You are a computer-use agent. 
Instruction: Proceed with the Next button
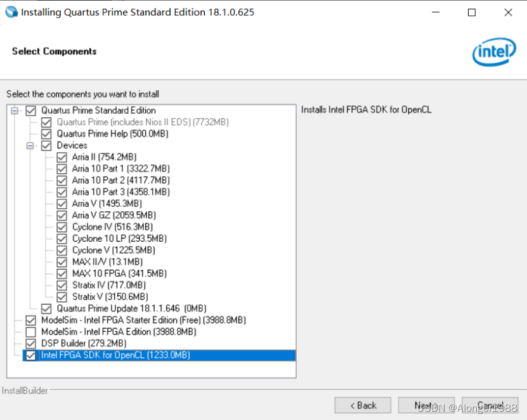tap(427, 405)
